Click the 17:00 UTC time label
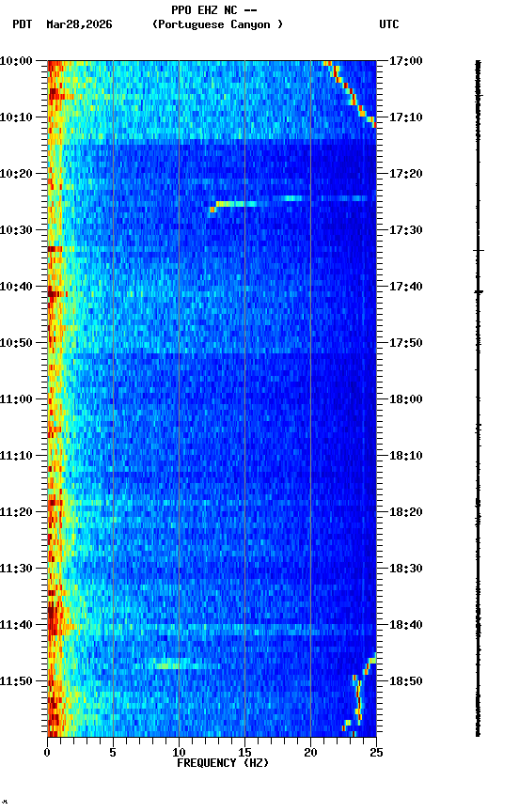 [406, 61]
